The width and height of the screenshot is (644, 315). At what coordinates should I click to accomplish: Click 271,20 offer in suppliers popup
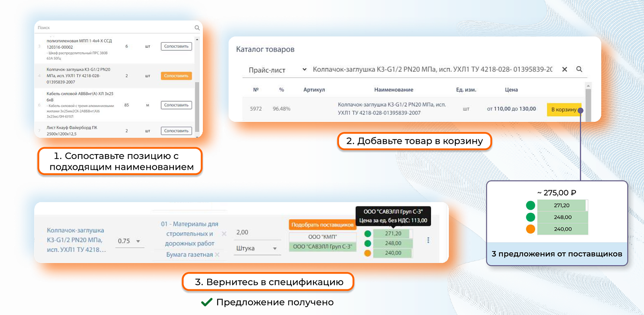pyautogui.click(x=562, y=205)
